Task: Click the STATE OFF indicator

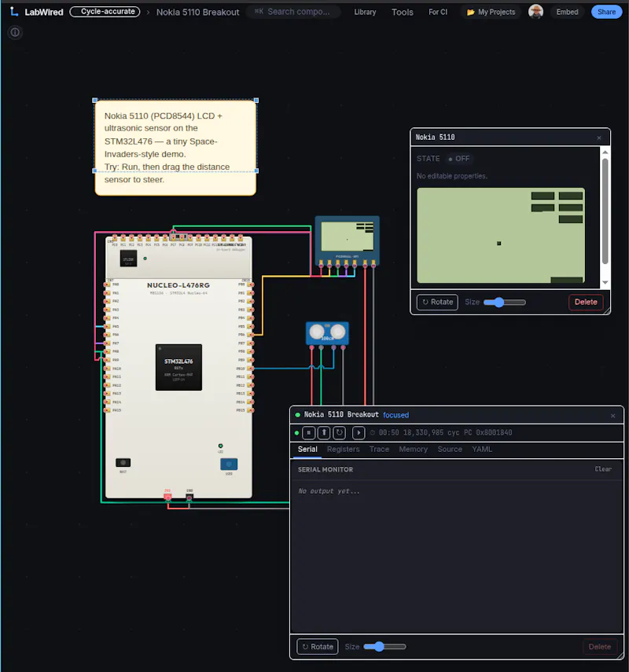Action: (x=458, y=159)
